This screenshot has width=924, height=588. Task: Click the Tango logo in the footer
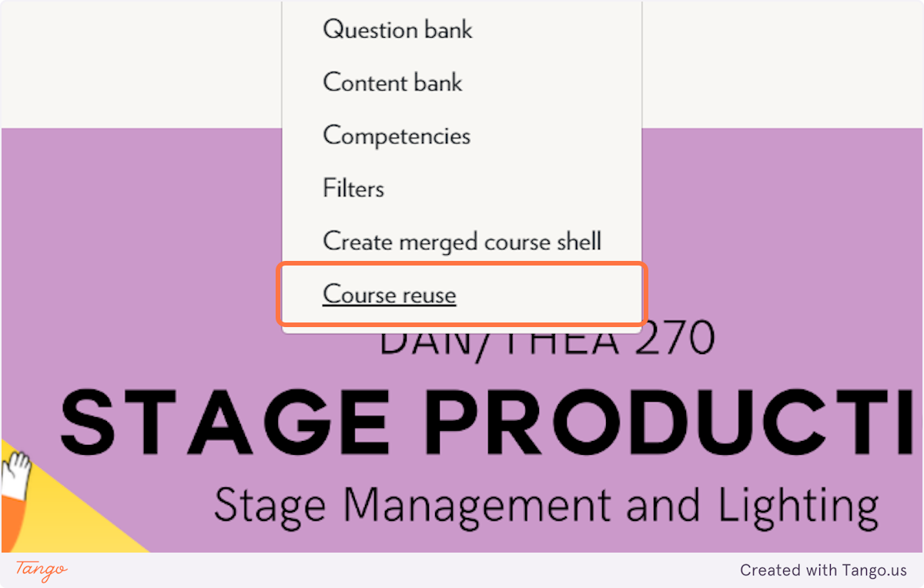tap(41, 570)
